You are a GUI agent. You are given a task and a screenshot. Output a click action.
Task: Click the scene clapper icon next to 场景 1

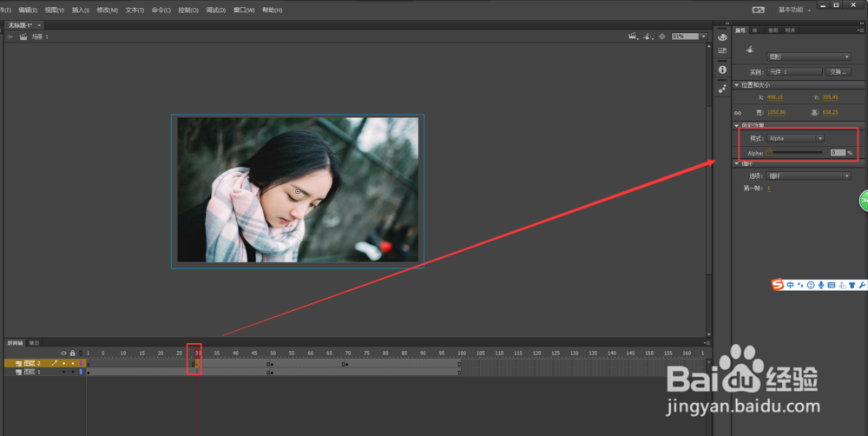[23, 36]
